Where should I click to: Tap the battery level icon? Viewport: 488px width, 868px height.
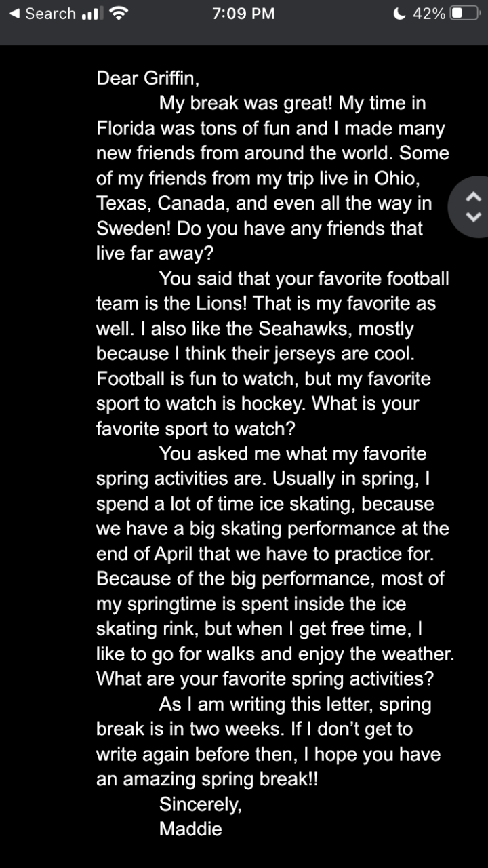click(x=465, y=14)
